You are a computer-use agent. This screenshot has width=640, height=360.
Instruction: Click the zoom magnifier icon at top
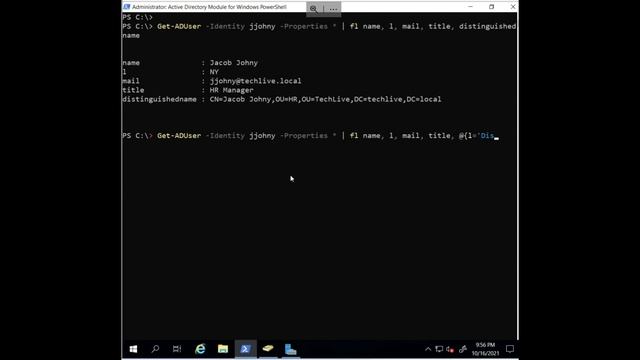[x=313, y=9]
